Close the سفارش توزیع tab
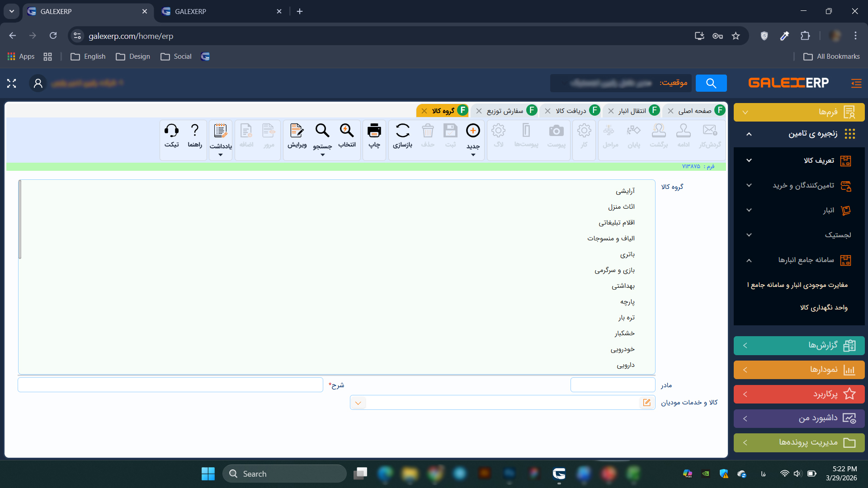 (x=479, y=111)
